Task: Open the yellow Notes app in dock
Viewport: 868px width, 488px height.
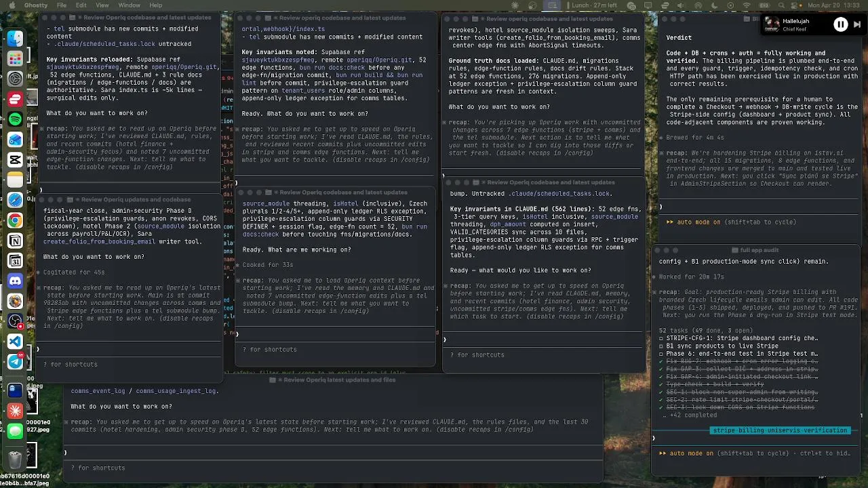Action: 15,180
